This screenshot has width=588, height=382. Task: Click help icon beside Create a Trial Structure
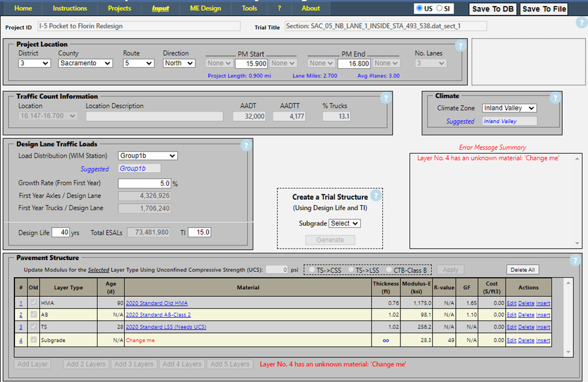click(x=376, y=196)
